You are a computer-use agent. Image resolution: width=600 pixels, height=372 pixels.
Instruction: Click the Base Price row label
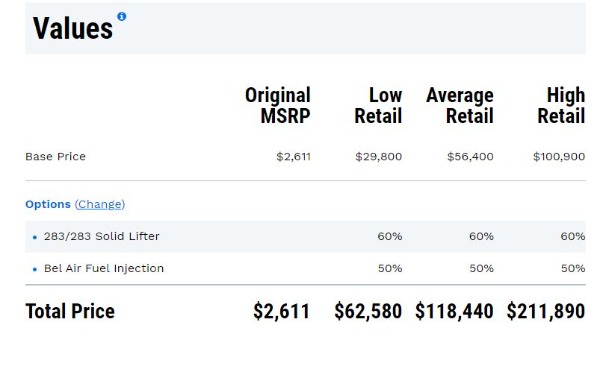point(55,157)
